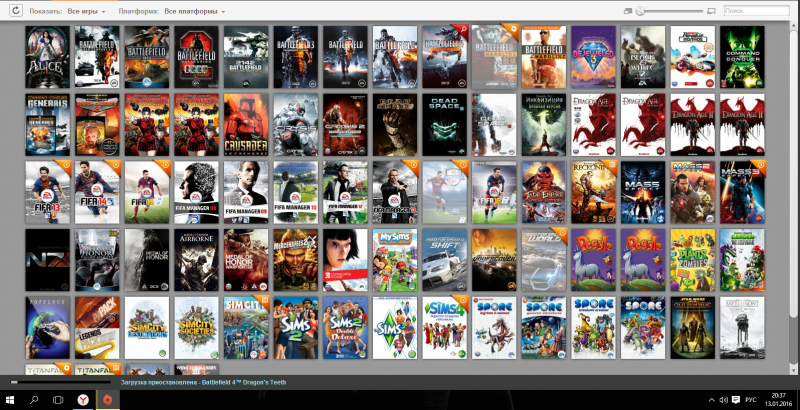Select the Red Alert 2 game tile
800x410 pixels.
pos(97,125)
